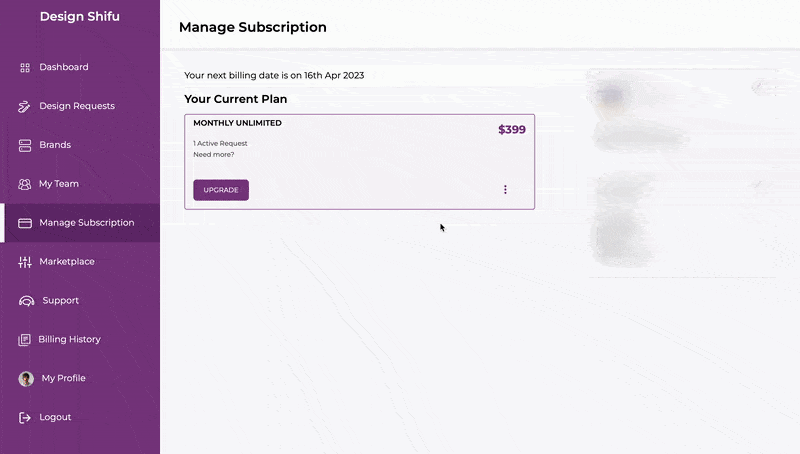Click the Design Shifu logo text

[x=80, y=16]
